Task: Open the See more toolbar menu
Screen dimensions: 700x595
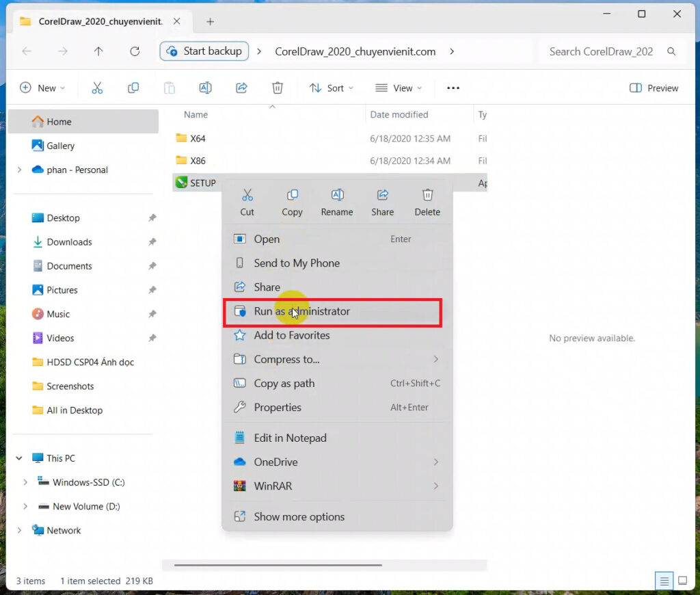Action: click(x=453, y=88)
